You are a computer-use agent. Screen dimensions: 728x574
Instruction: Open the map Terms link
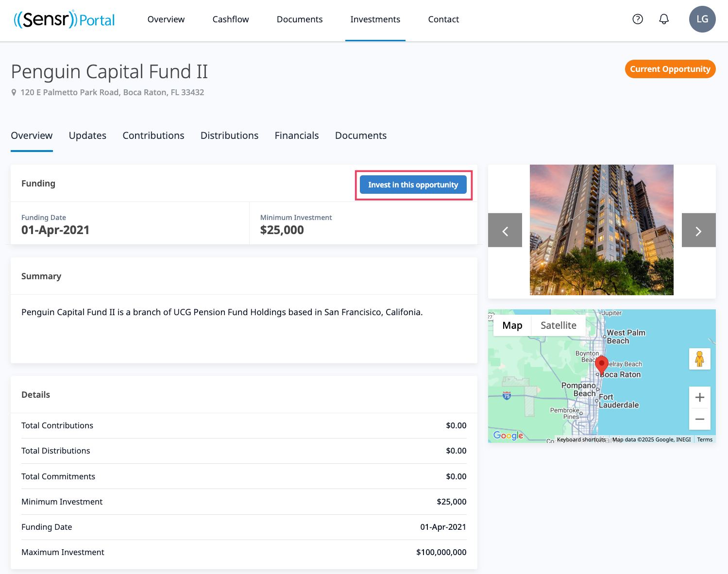[705, 439]
